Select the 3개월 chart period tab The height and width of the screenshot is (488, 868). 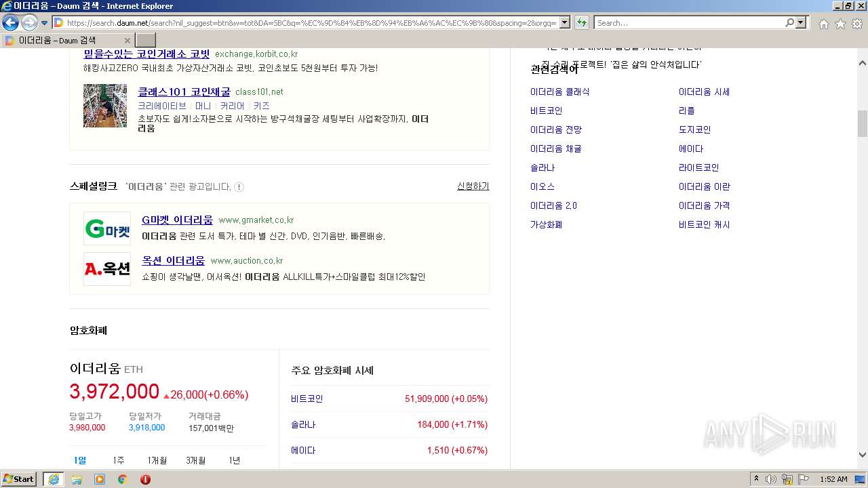(196, 460)
